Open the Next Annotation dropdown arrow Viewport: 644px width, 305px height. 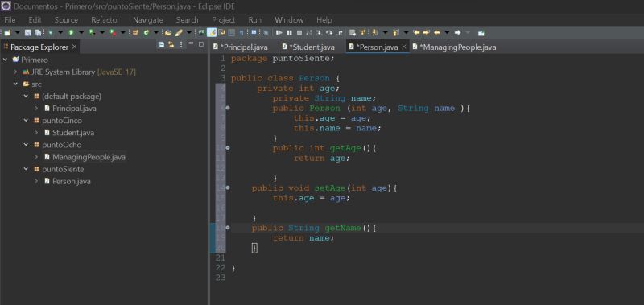pos(386,32)
